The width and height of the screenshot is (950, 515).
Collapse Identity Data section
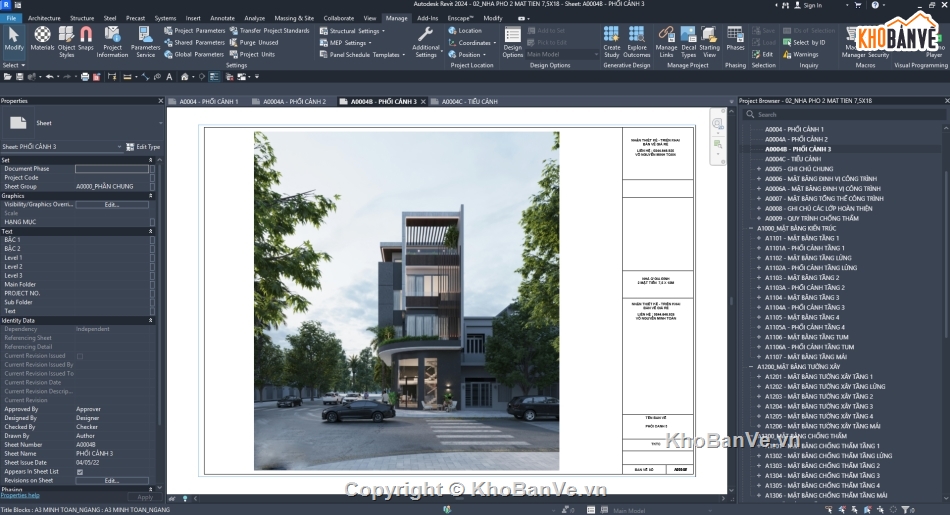point(151,320)
